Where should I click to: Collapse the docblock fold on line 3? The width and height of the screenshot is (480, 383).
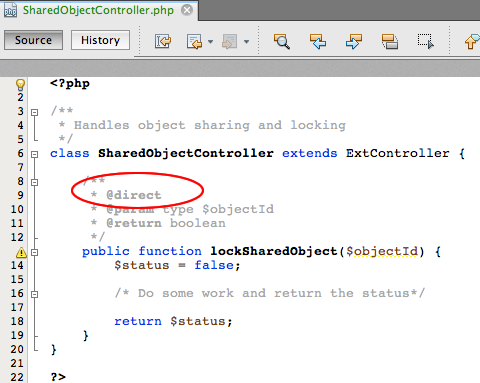pos(34,112)
